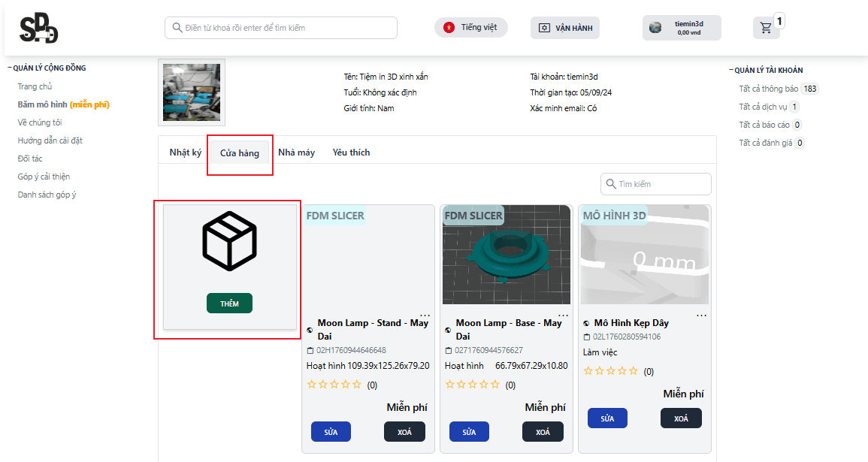Switch to the Nhà máy tab
868x462 pixels.
pyautogui.click(x=296, y=152)
